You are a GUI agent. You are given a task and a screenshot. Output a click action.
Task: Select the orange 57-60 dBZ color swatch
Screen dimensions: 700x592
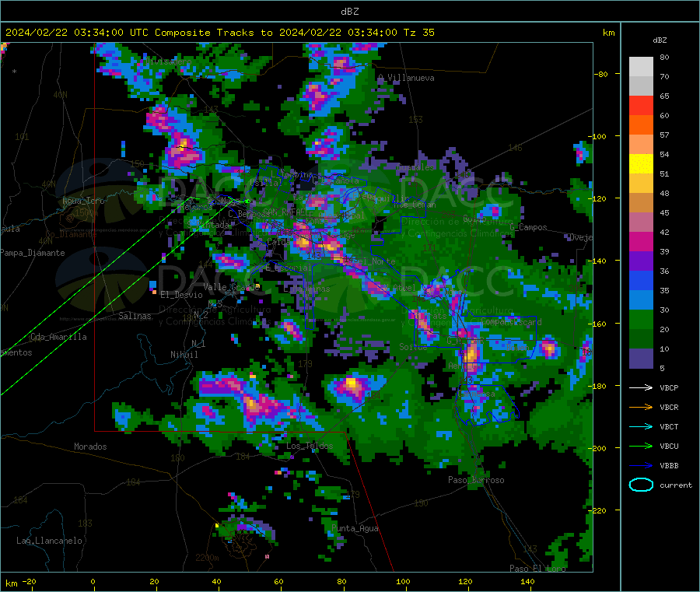click(641, 125)
